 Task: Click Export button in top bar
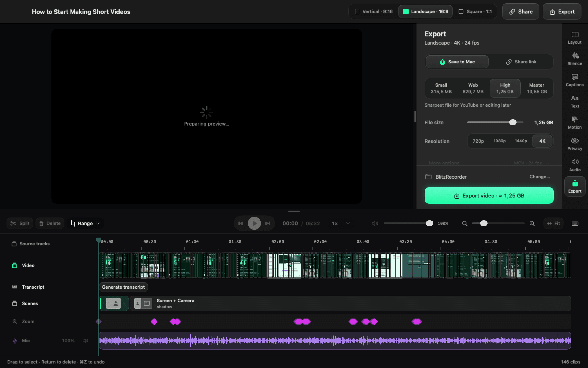(x=562, y=11)
